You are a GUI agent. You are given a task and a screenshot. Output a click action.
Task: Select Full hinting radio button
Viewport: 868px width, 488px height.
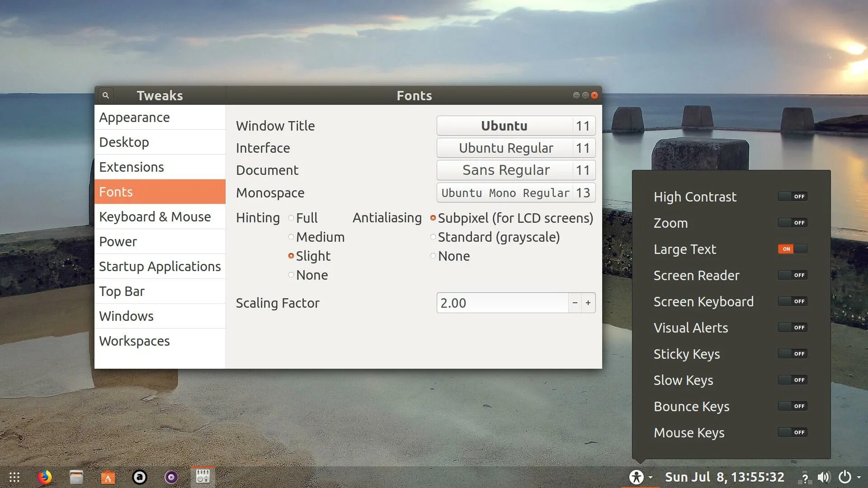click(x=291, y=218)
